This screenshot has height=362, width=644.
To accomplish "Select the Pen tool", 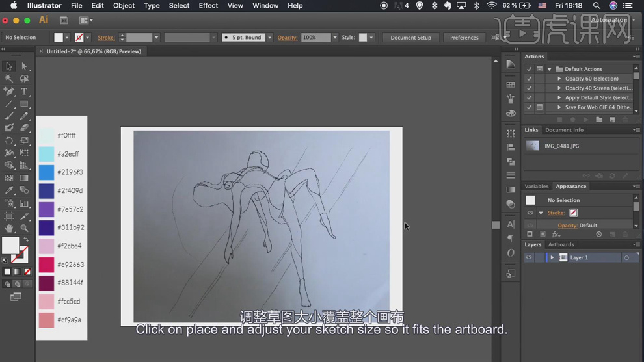I will (9, 92).
